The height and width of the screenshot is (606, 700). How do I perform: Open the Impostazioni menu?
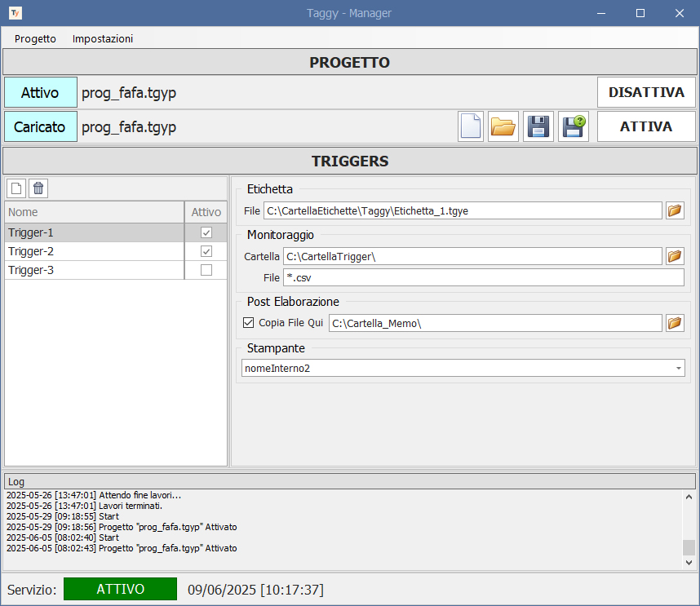click(x=103, y=38)
